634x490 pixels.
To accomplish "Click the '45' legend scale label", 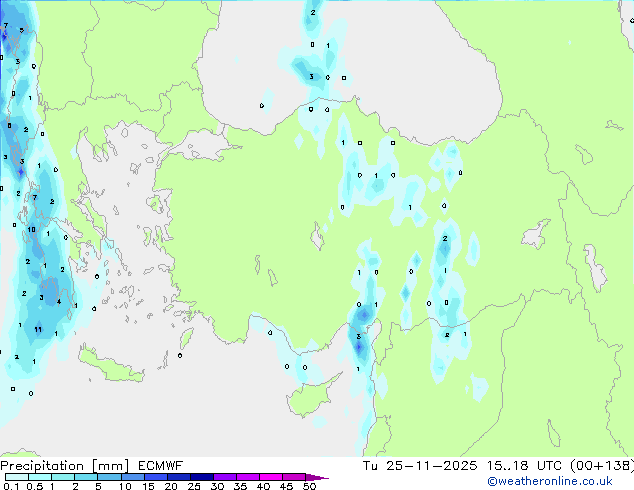I will [286, 486].
